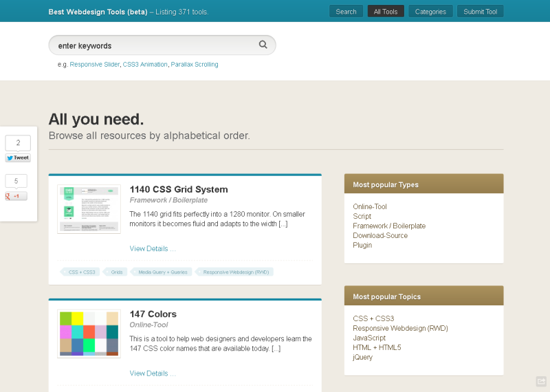Click View Details for 147 Colors
The image size is (550, 392).
[x=153, y=373]
